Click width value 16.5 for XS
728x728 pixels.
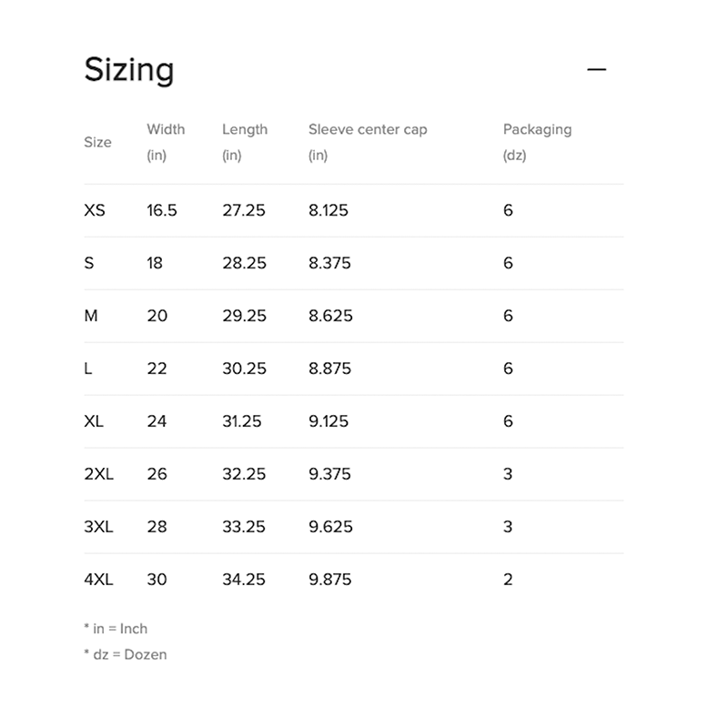click(x=162, y=210)
